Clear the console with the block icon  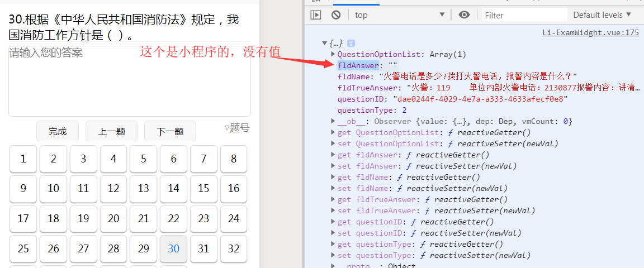tap(336, 15)
